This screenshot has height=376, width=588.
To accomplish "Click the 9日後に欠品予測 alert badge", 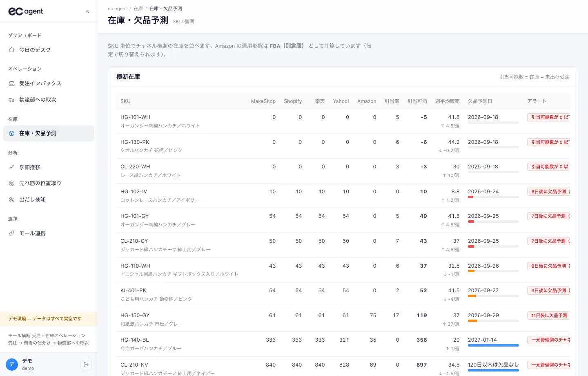I will pyautogui.click(x=548, y=291).
